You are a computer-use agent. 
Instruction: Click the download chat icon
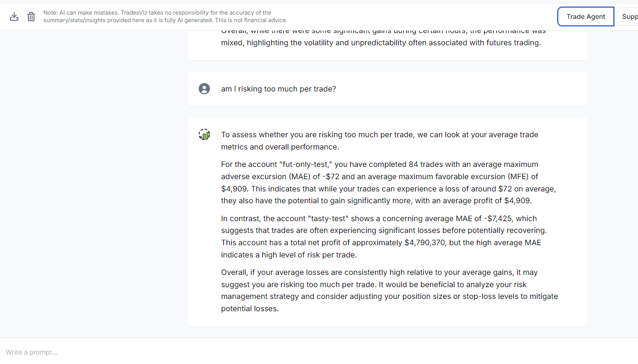[14, 17]
